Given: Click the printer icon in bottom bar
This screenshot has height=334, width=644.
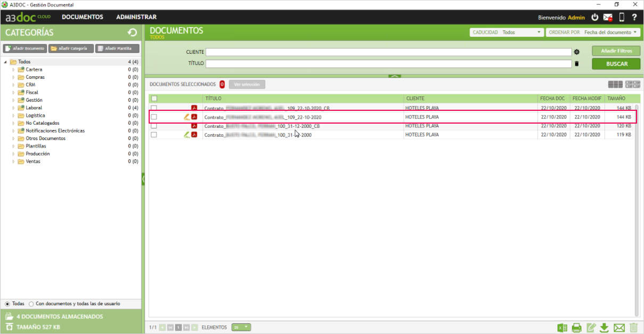Looking at the screenshot, I should click(576, 328).
